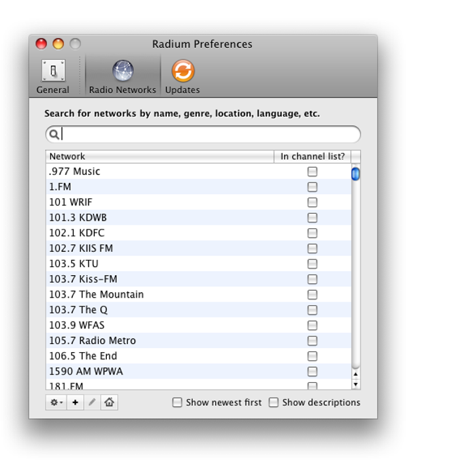The width and height of the screenshot is (463, 476).
Task: Minimize the Radium Preferences window
Action: click(x=59, y=44)
